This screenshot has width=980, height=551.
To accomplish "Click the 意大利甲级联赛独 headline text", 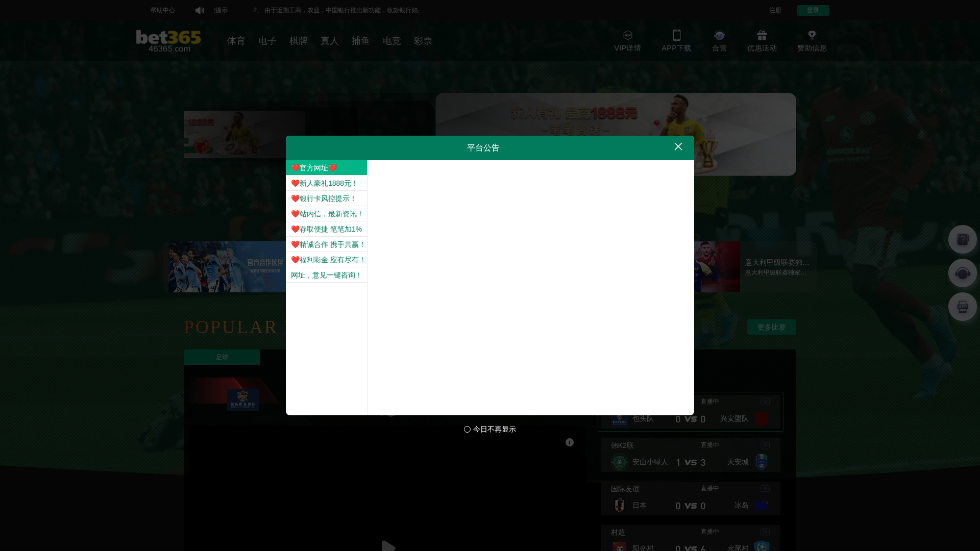I will tap(777, 262).
